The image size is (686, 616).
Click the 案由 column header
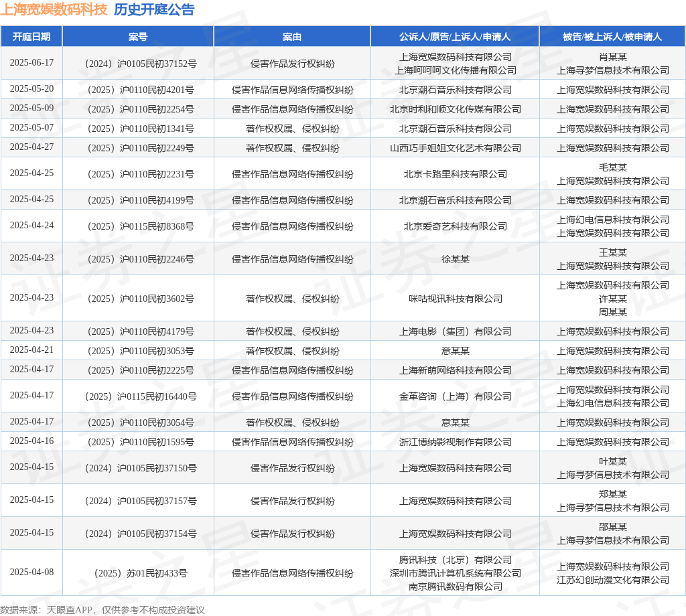[x=292, y=37]
